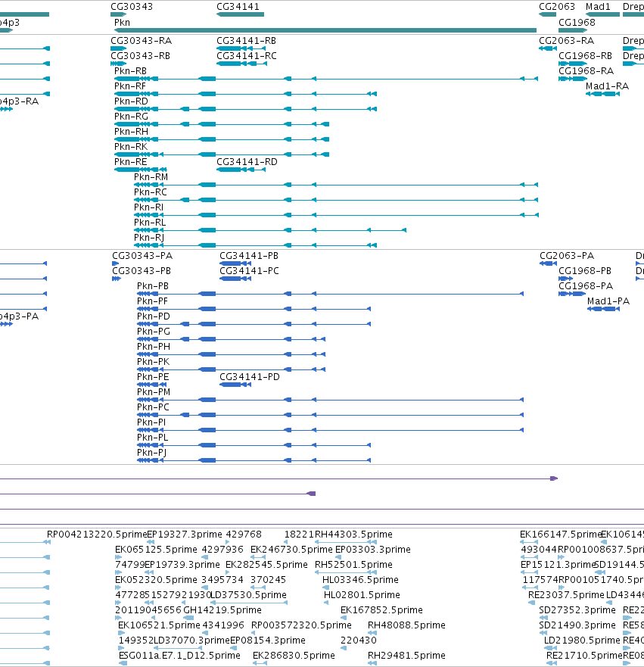644x667 pixels.
Task: Click EST EP03303.3prime label
Action: [x=373, y=550]
